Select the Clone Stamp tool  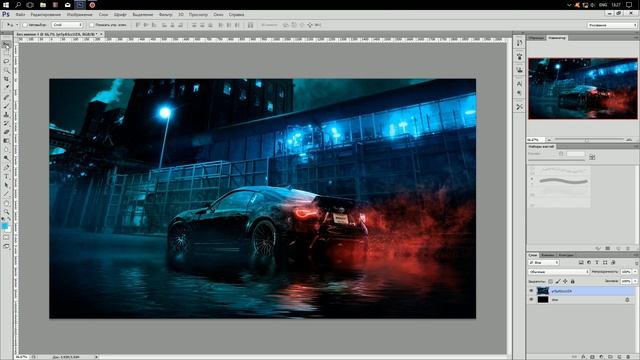point(6,115)
